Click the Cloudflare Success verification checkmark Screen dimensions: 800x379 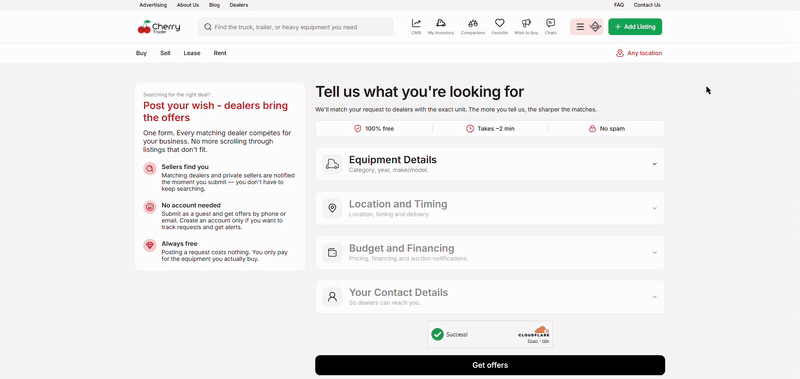pos(437,334)
